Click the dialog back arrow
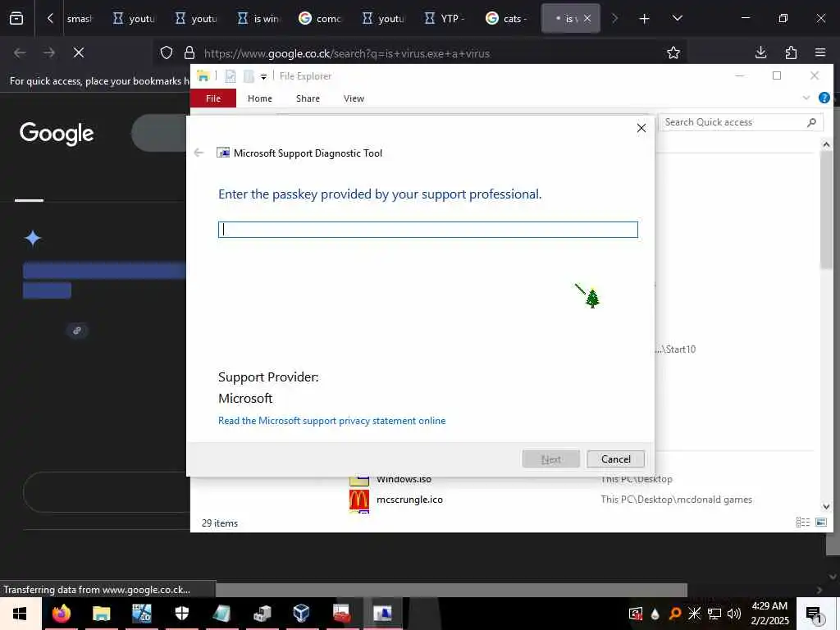Screen dimensions: 840x630 pos(199,153)
